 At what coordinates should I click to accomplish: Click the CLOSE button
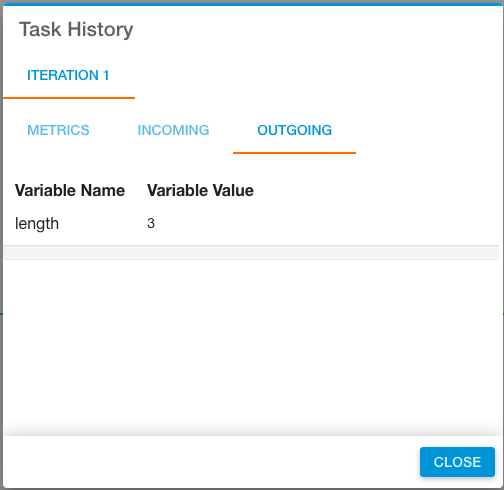pos(457,462)
